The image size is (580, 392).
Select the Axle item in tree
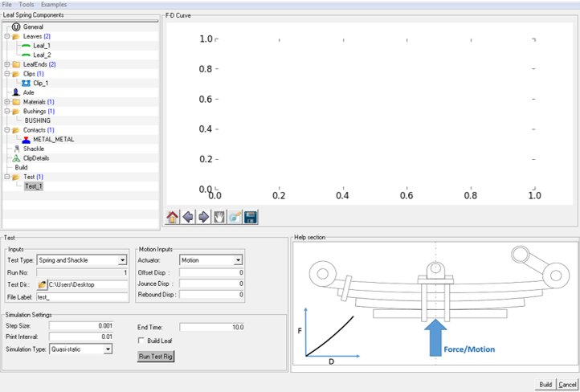28,92
